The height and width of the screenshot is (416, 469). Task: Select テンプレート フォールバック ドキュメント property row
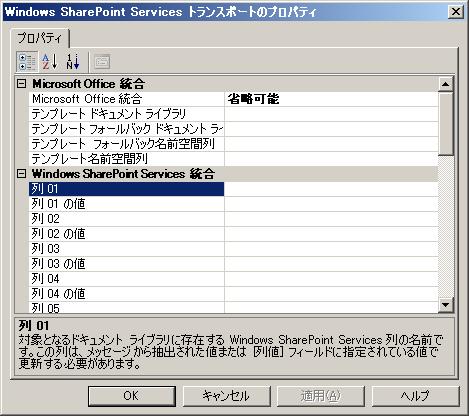point(127,129)
